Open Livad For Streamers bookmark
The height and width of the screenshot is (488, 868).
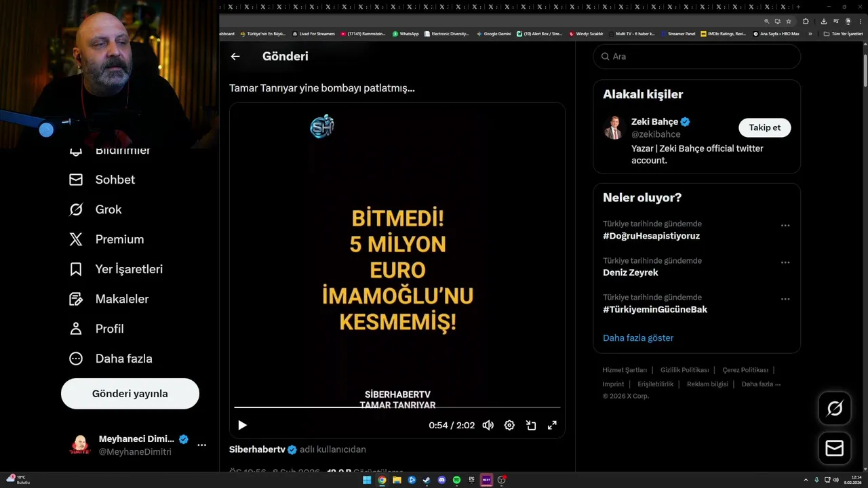pos(314,33)
